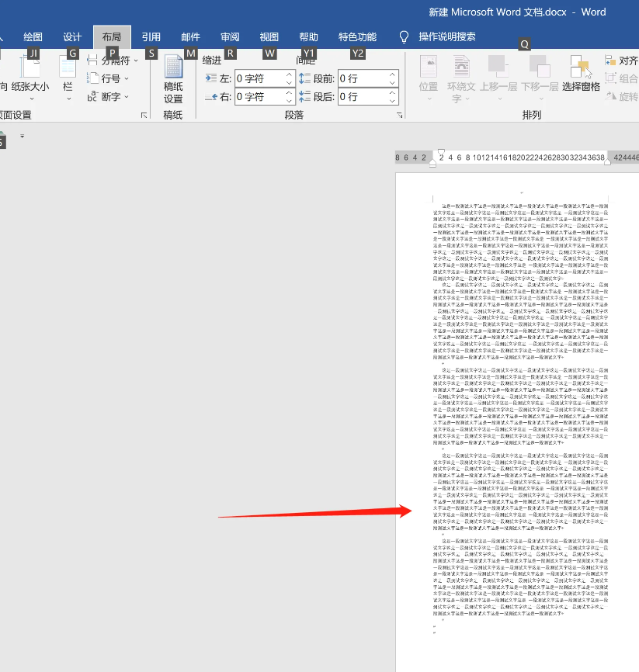The image size is (639, 672).
Task: Launch the 段落 paragraph settings dialog
Action: [x=399, y=116]
